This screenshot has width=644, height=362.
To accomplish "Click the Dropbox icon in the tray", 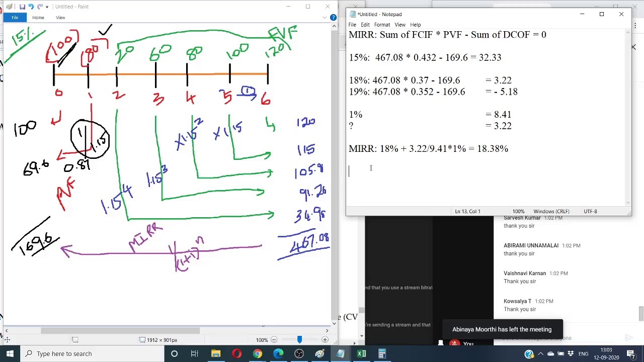I will point(571,354).
